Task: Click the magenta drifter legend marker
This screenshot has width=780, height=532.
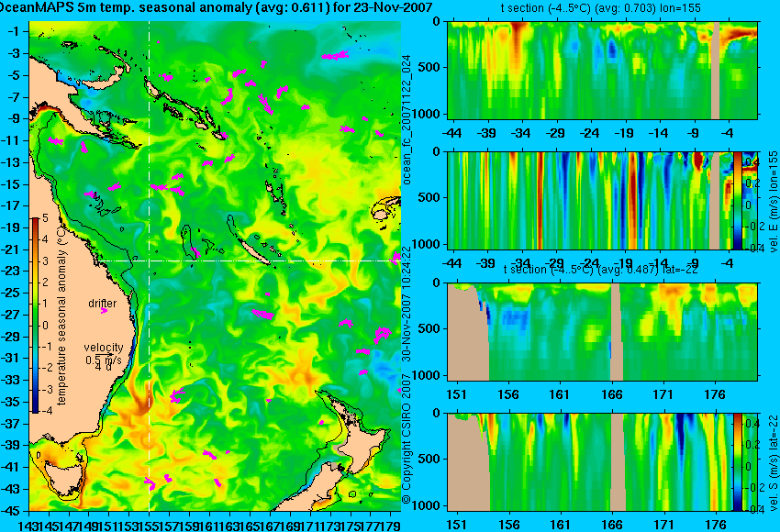Action: click(104, 311)
